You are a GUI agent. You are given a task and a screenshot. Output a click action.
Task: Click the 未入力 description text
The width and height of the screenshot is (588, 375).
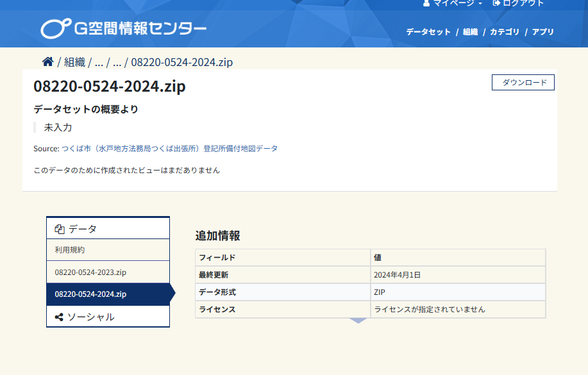coord(58,128)
